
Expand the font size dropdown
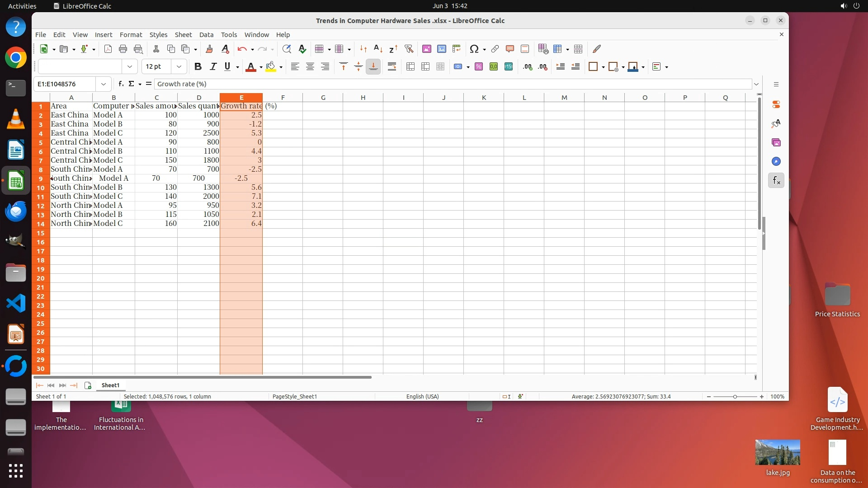pos(179,67)
